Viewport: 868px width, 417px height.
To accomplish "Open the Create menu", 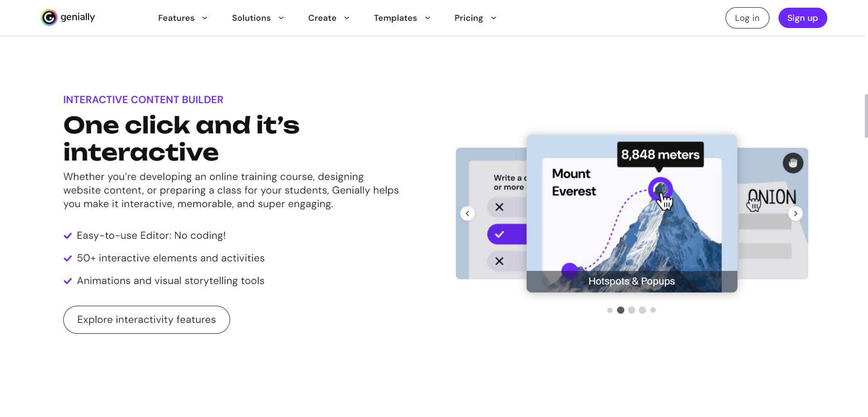I will click(322, 18).
